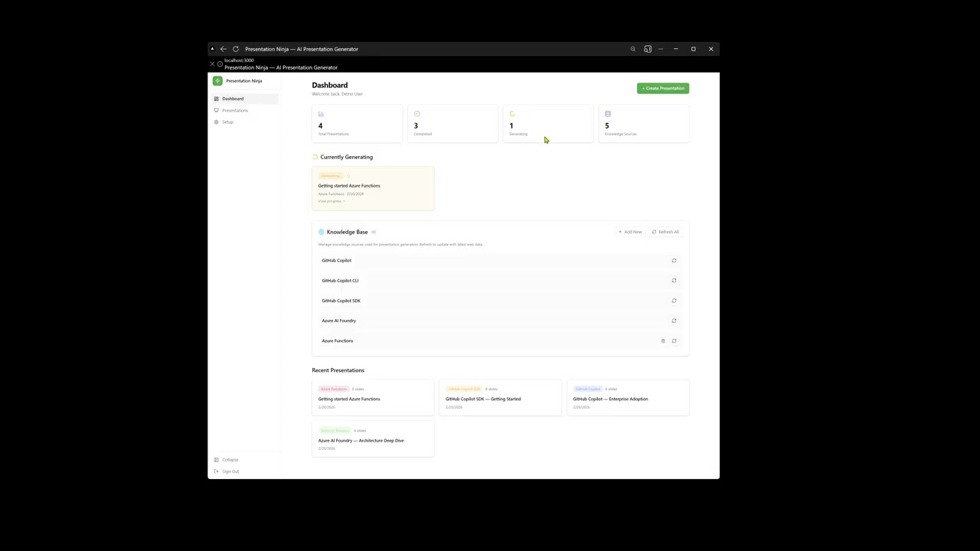Refresh the Azure AI Foundry source

click(674, 321)
